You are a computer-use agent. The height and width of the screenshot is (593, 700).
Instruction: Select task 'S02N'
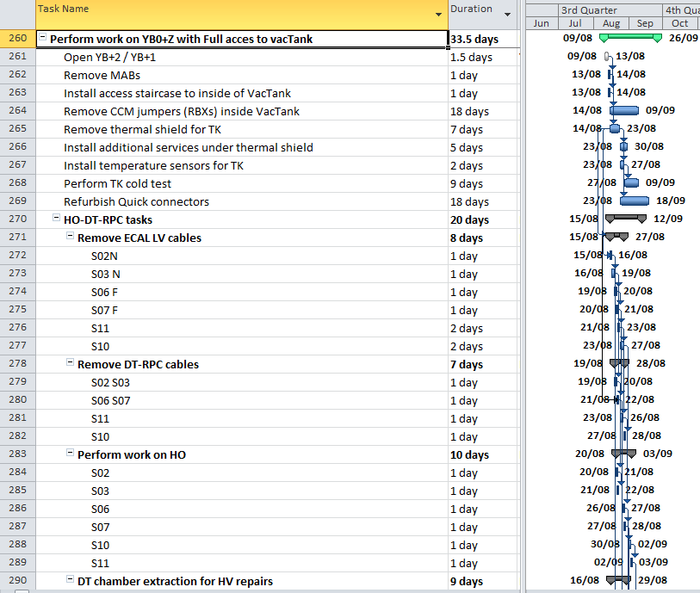click(x=104, y=256)
